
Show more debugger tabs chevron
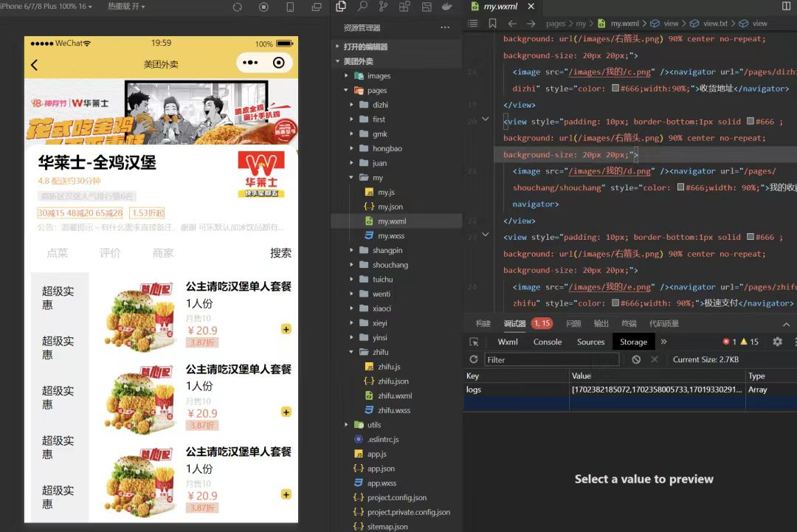pyautogui.click(x=663, y=342)
